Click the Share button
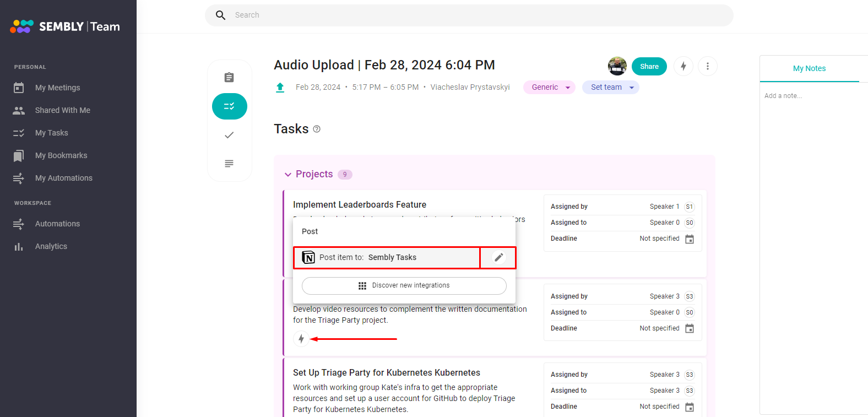Screen dimensions: 868x417 click(x=649, y=67)
